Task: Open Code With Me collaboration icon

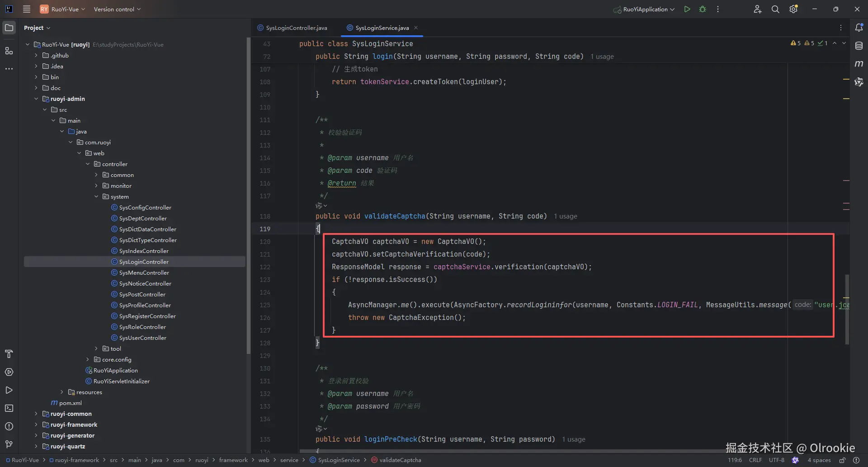Action: pos(758,9)
